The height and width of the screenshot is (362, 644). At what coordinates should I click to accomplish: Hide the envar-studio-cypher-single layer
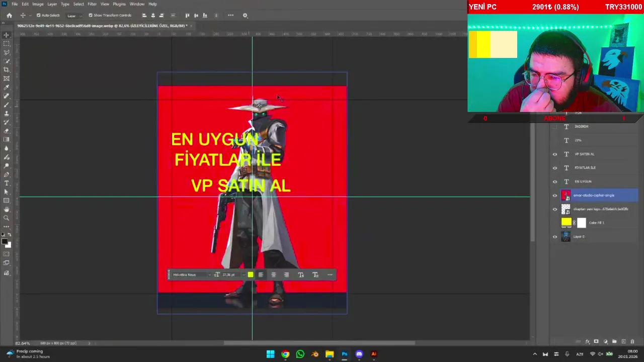coord(555,196)
